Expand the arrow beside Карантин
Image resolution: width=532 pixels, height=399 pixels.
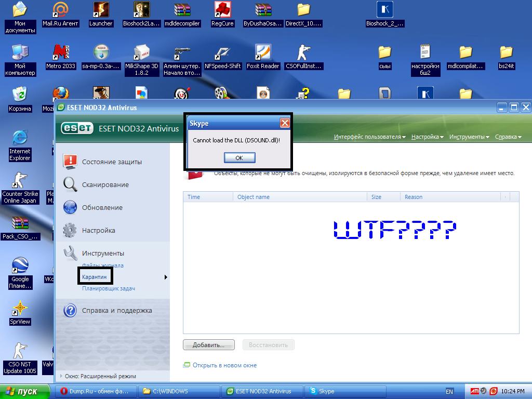(x=166, y=277)
